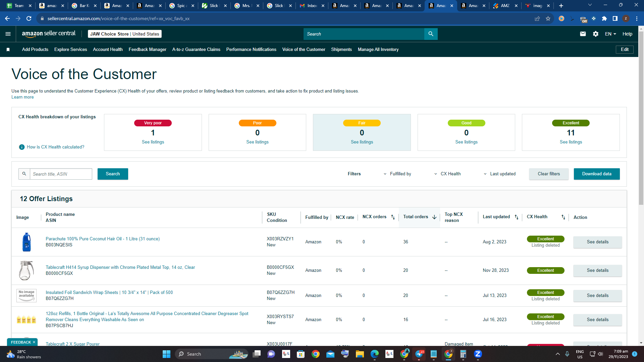Open a new browser tab
Image resolution: width=644 pixels, height=362 pixels.
(561, 6)
